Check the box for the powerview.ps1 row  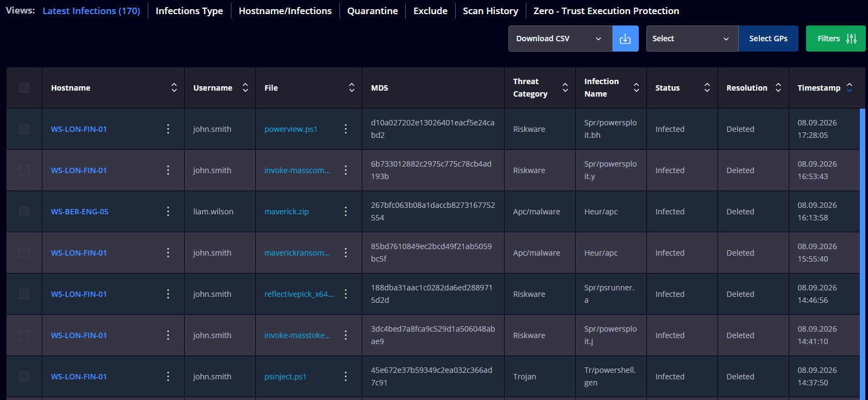[24, 129]
